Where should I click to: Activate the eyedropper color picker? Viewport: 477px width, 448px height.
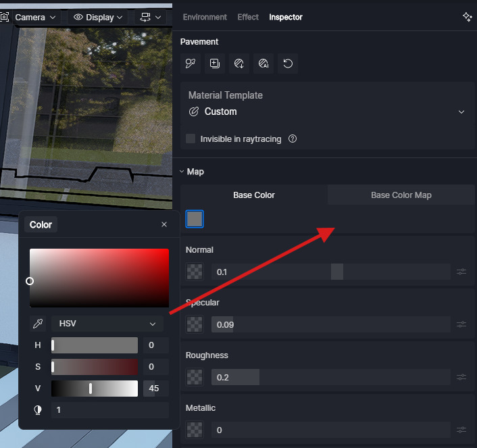click(x=38, y=324)
